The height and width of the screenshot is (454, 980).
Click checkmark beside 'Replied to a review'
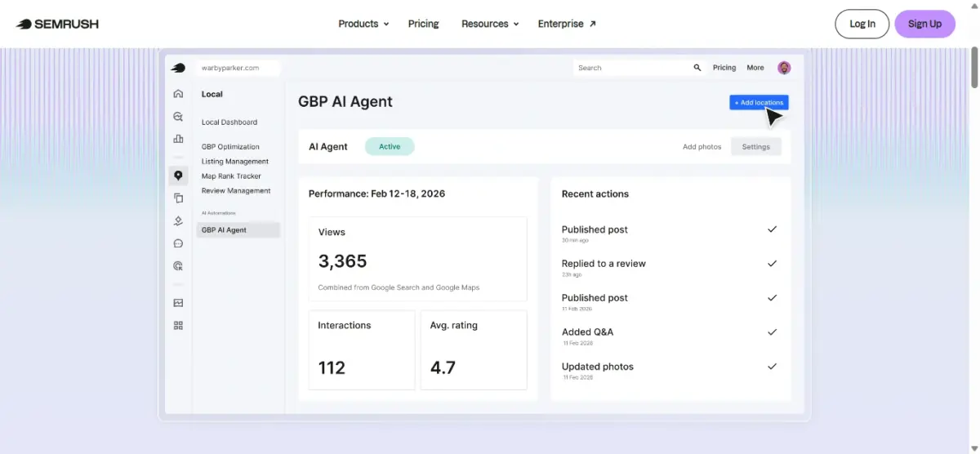[x=772, y=264]
